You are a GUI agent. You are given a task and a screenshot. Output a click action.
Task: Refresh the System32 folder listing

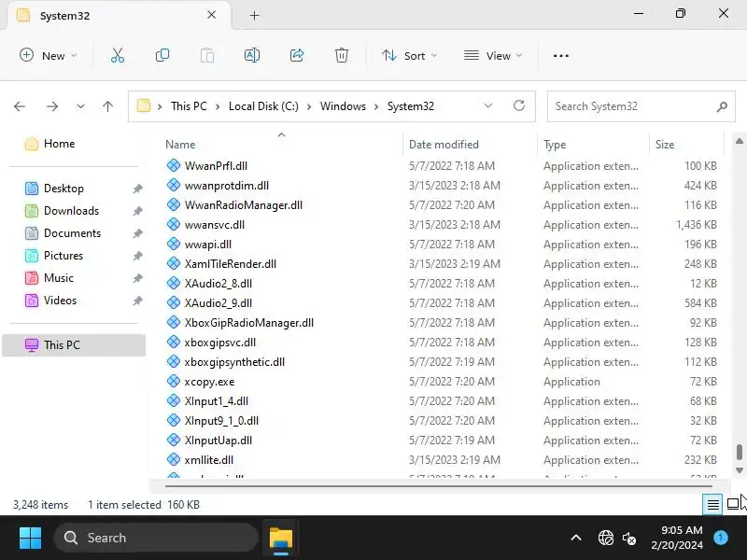519,105
